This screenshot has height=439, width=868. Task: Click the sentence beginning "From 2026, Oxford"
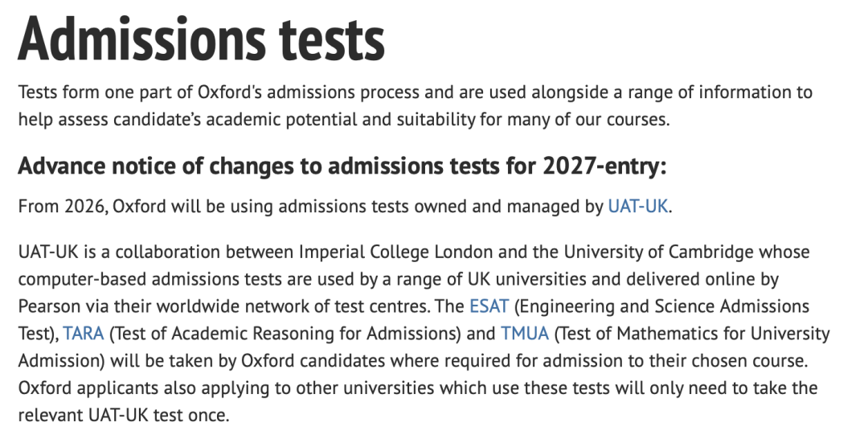(305, 206)
